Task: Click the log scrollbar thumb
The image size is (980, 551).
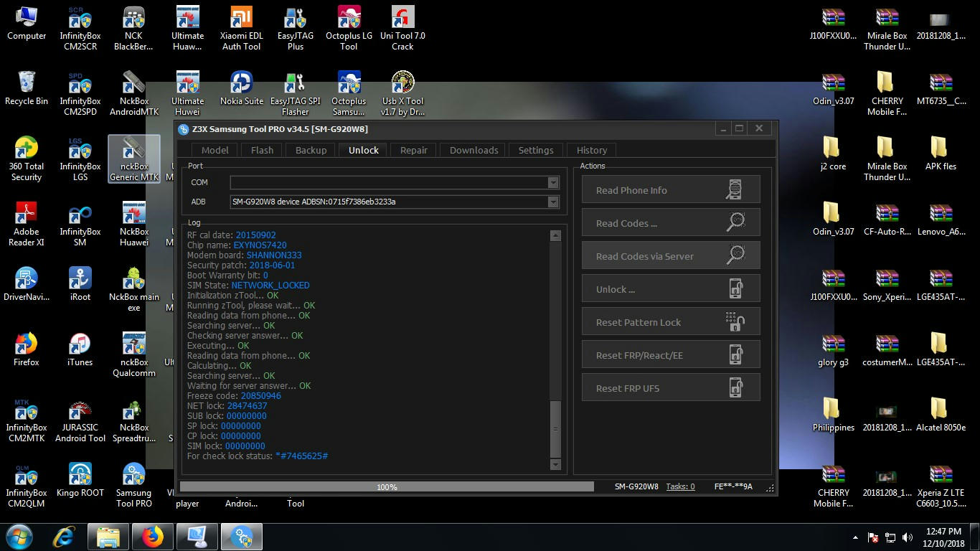Action: [555, 428]
